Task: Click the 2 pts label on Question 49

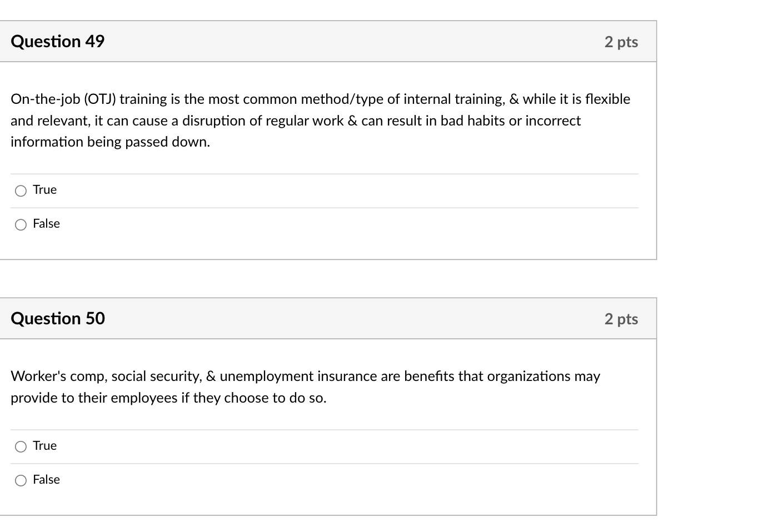Action: [x=621, y=42]
